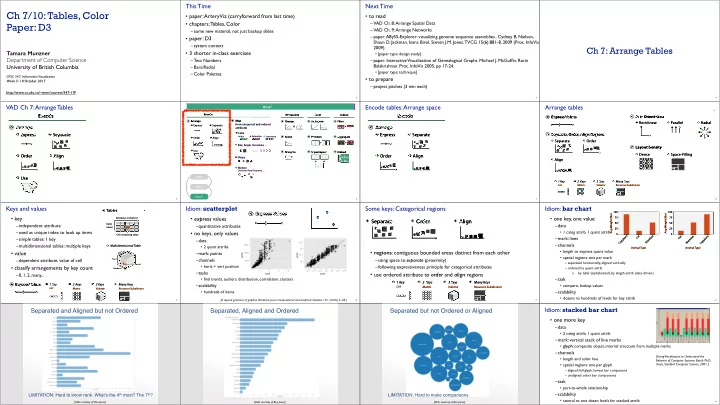Image resolution: width=720 pixels, height=405 pixels.
Task: Click the Use map icon in VAD Ch 7 slide
Action: coord(29,186)
